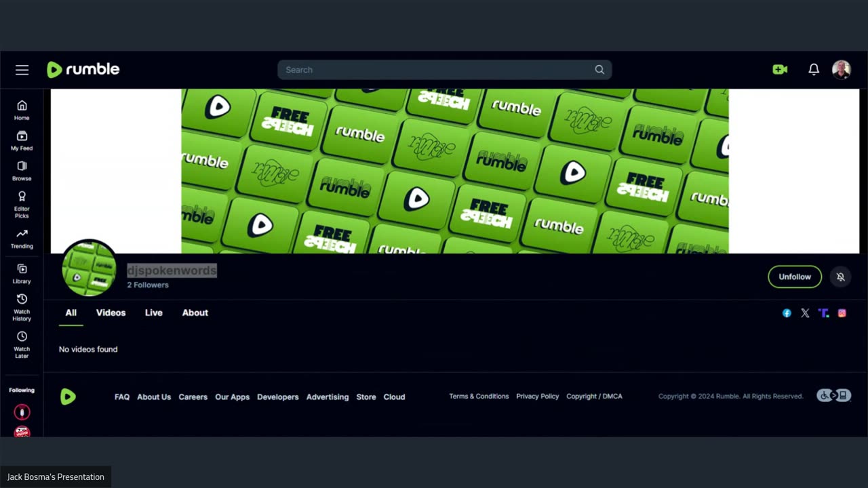
Task: Open the channel's Truth Social icon
Action: [x=823, y=313]
